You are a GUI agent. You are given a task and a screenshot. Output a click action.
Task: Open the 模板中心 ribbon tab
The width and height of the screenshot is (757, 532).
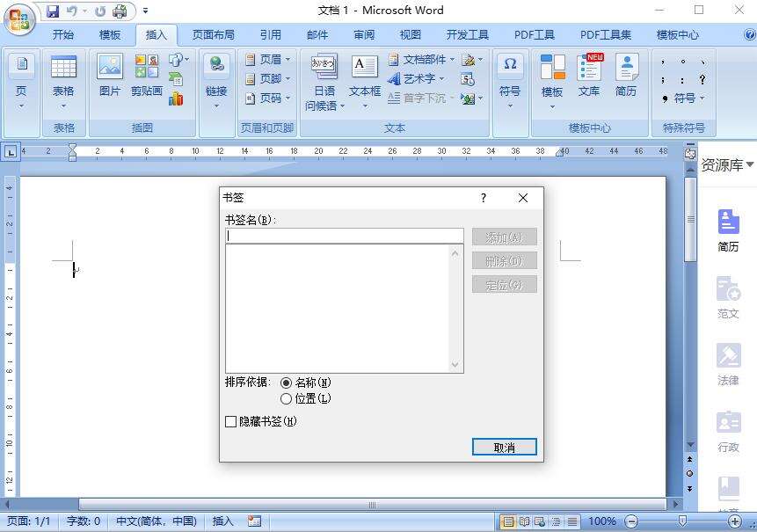tap(677, 35)
